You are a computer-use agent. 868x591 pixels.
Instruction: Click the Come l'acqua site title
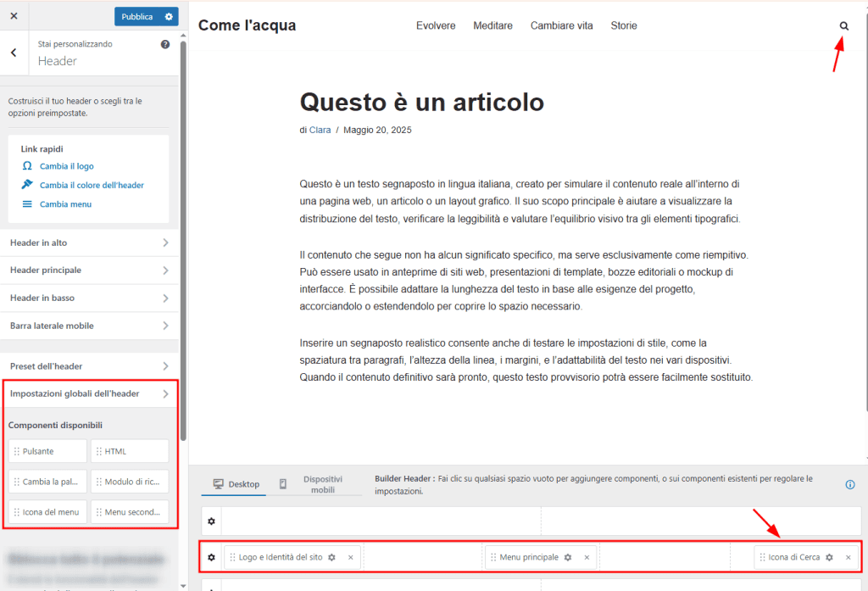247,25
